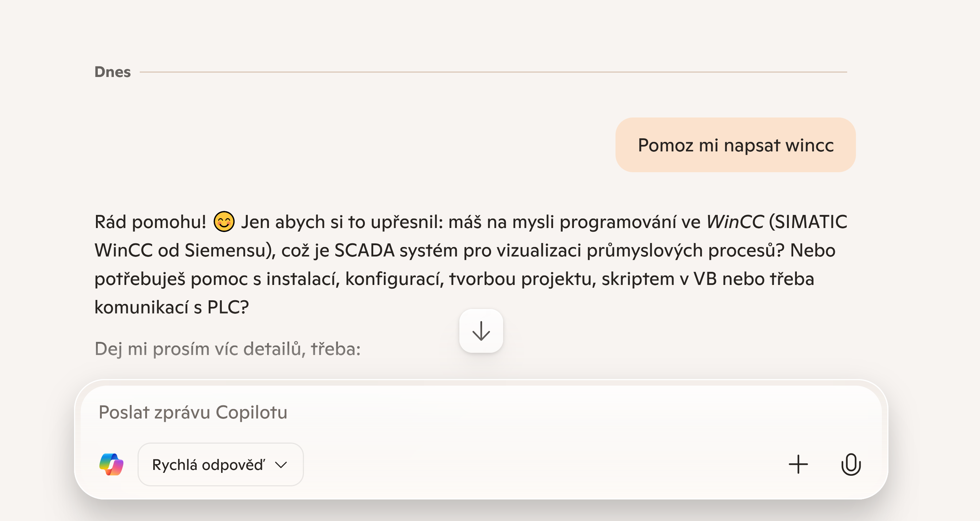Click the plus icon to add attachment
980x521 pixels.
pos(798,464)
